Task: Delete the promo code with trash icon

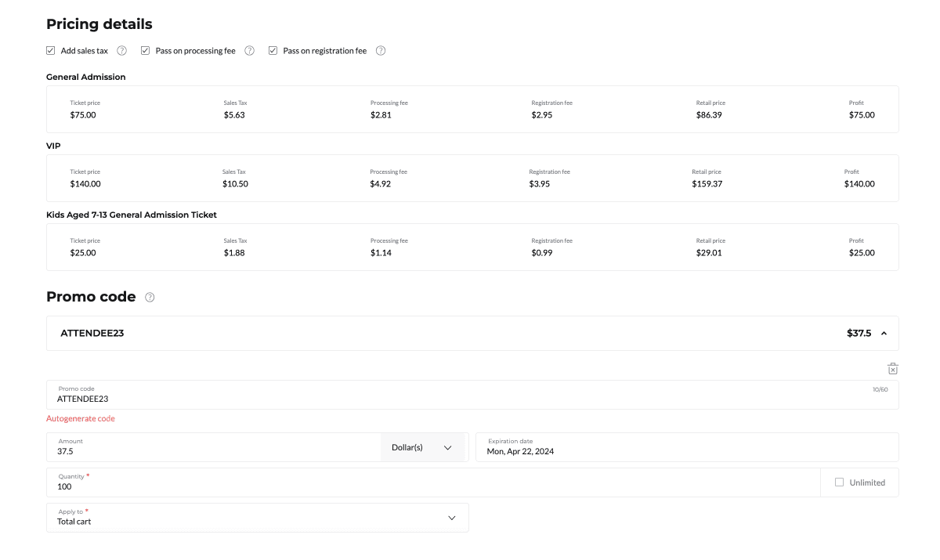Action: coord(892,368)
